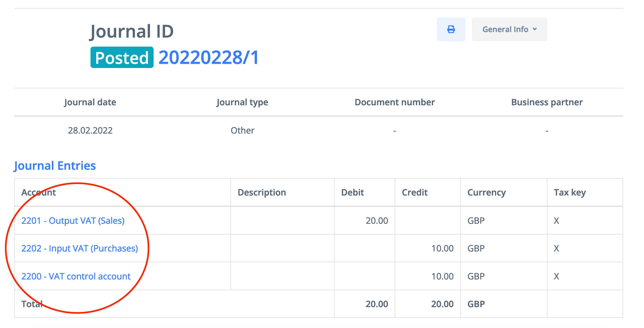Open journal ID 20220228/1 link

[x=208, y=58]
